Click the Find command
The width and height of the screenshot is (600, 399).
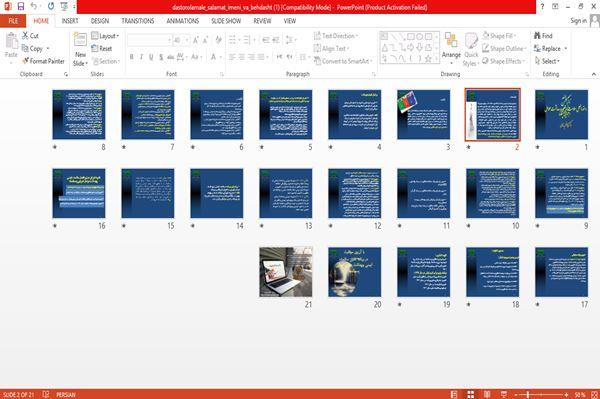(x=543, y=36)
